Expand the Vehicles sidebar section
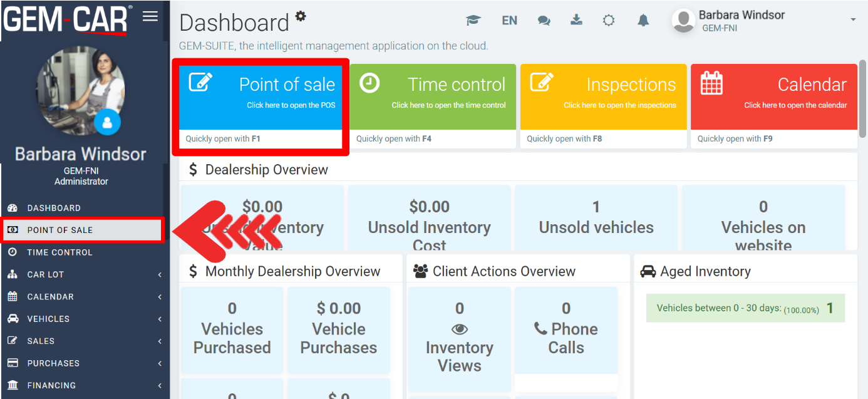The width and height of the screenshot is (868, 399). pyautogui.click(x=85, y=319)
